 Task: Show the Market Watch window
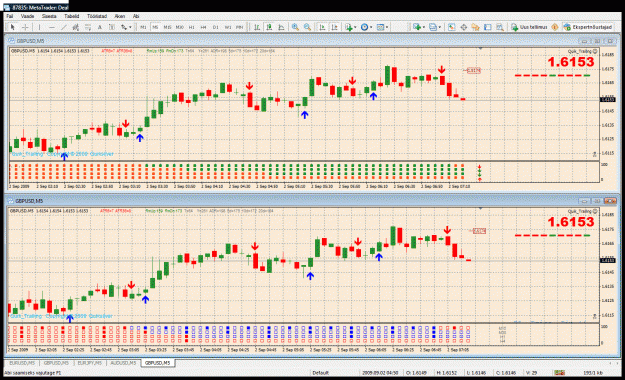451,27
